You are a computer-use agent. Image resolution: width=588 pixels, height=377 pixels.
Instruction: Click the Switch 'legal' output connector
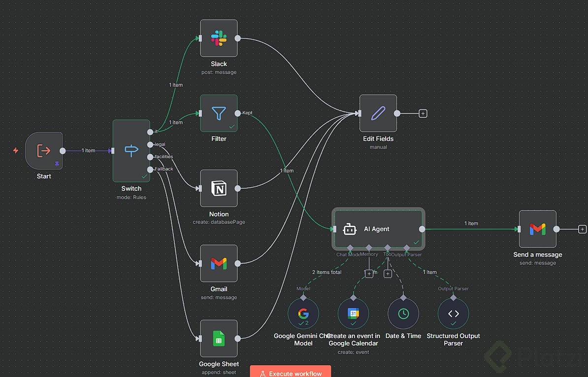tap(150, 144)
